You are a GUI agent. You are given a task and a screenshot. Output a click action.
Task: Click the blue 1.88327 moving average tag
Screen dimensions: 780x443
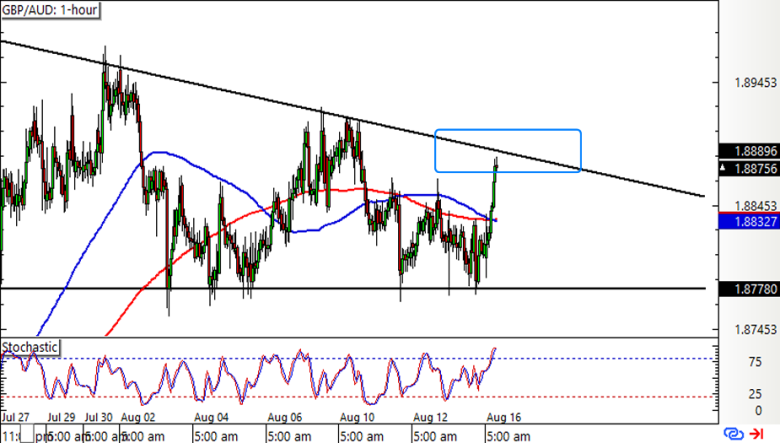[749, 222]
